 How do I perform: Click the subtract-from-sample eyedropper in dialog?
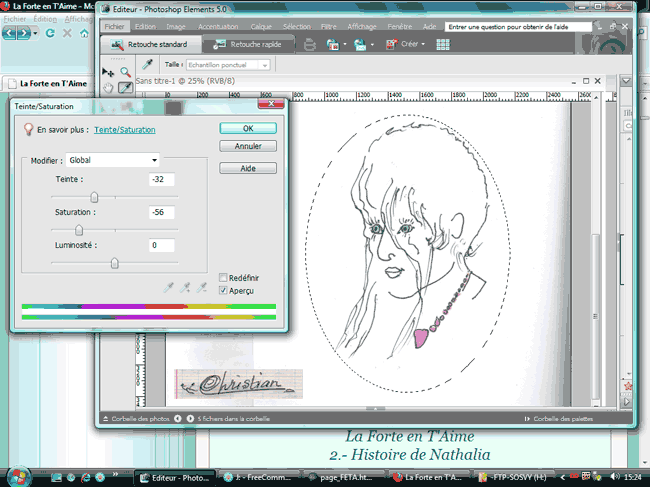pyautogui.click(x=201, y=287)
